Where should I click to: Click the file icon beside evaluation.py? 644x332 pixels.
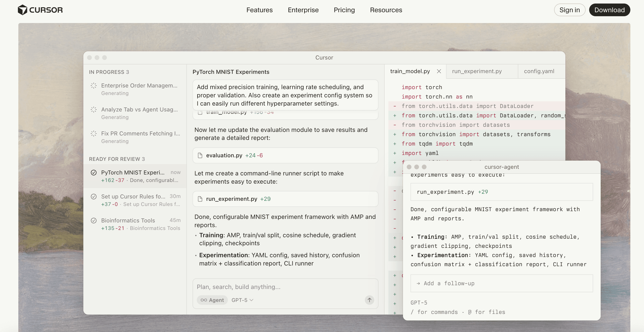point(200,155)
